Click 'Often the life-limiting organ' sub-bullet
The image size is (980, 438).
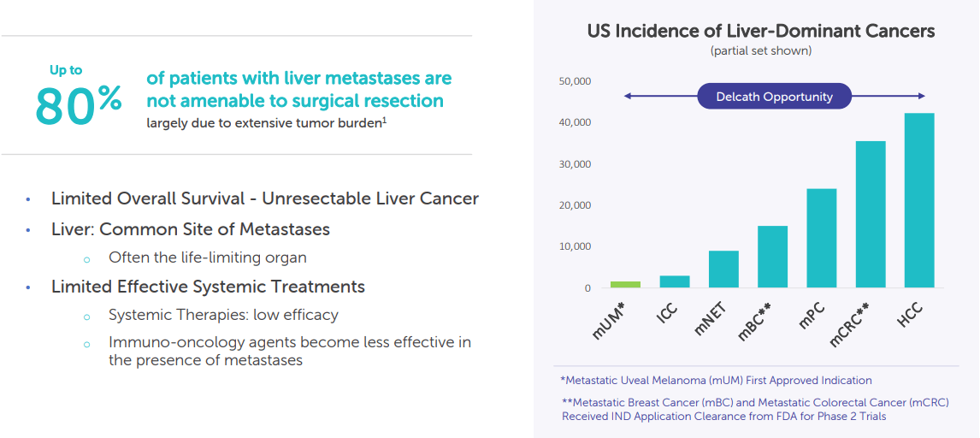(x=207, y=257)
